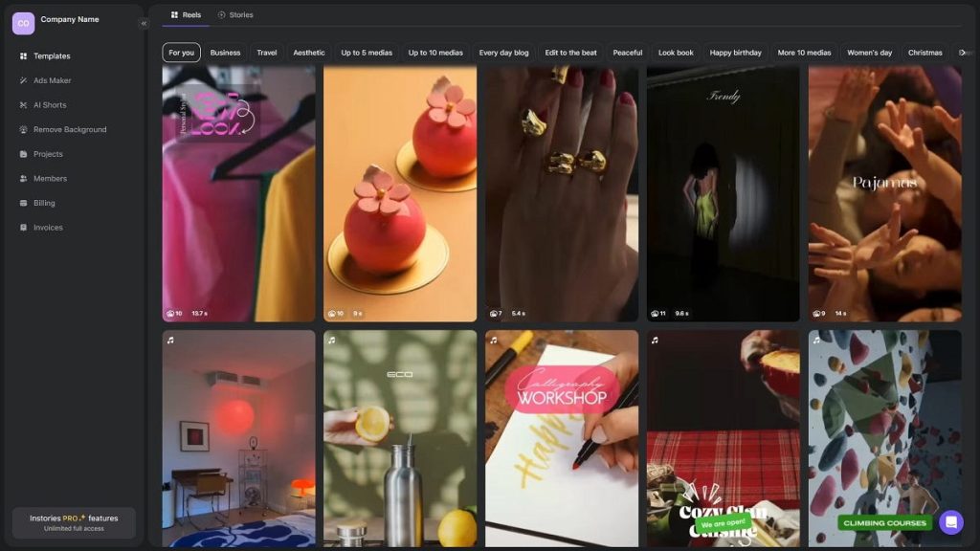
Task: Open the chat support bubble icon
Action: (950, 522)
